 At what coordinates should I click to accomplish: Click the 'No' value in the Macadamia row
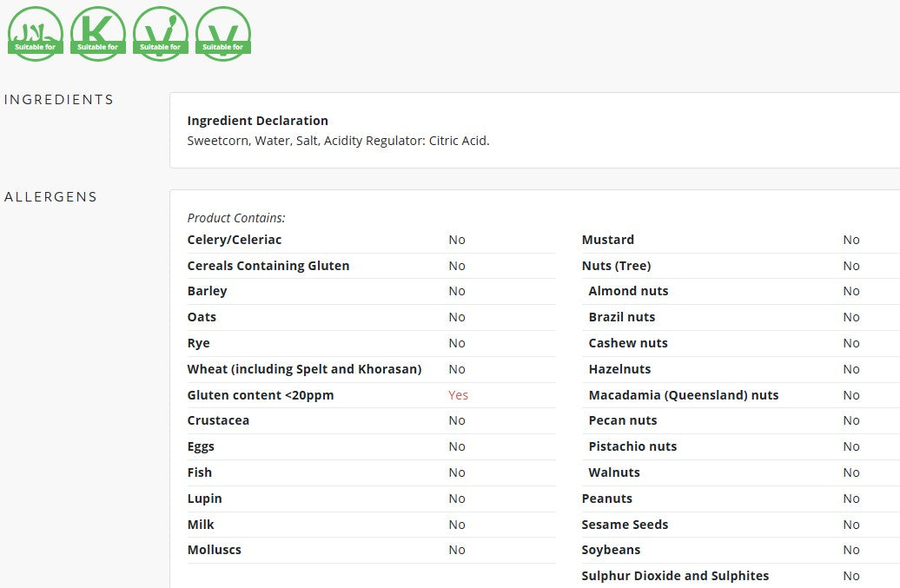(851, 395)
